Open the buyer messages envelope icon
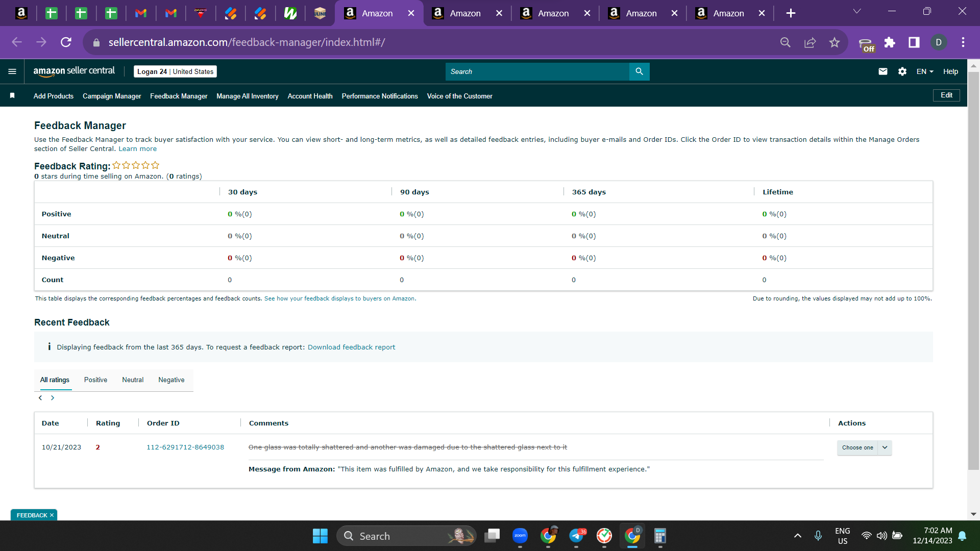Viewport: 980px width, 551px height. [883, 71]
